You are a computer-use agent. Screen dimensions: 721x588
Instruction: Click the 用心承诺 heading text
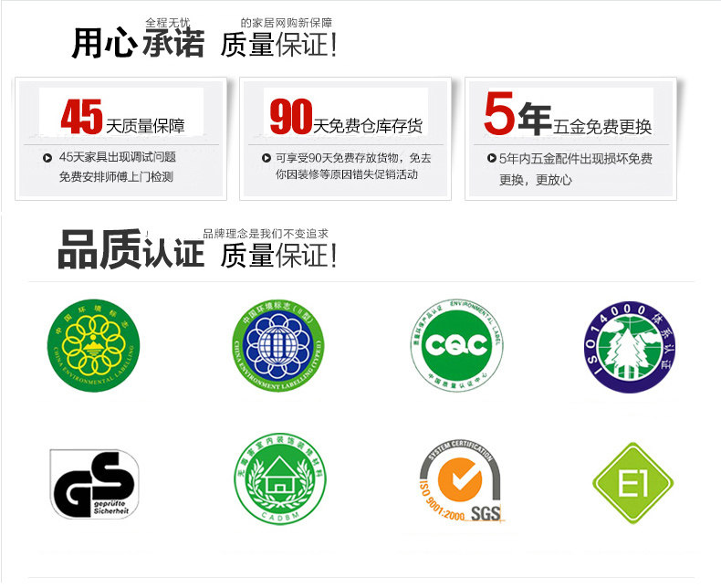(x=138, y=43)
